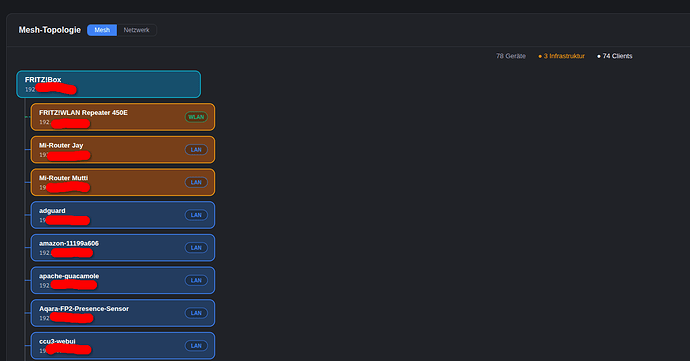Click LAN badge on adguard
Image resolution: width=690 pixels, height=361 pixels.
click(x=196, y=215)
